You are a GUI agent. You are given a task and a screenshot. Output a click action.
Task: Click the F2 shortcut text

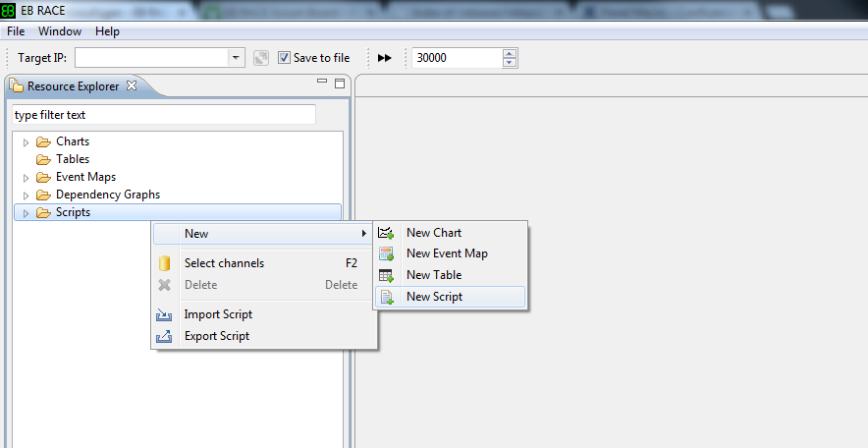click(x=352, y=263)
